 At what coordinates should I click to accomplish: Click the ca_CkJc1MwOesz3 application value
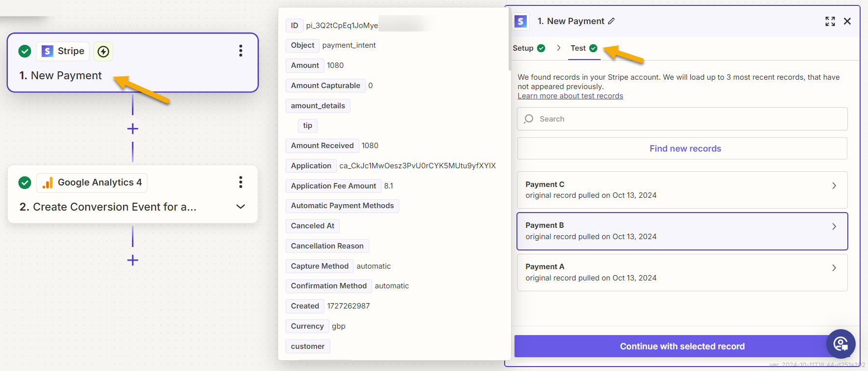coord(418,166)
